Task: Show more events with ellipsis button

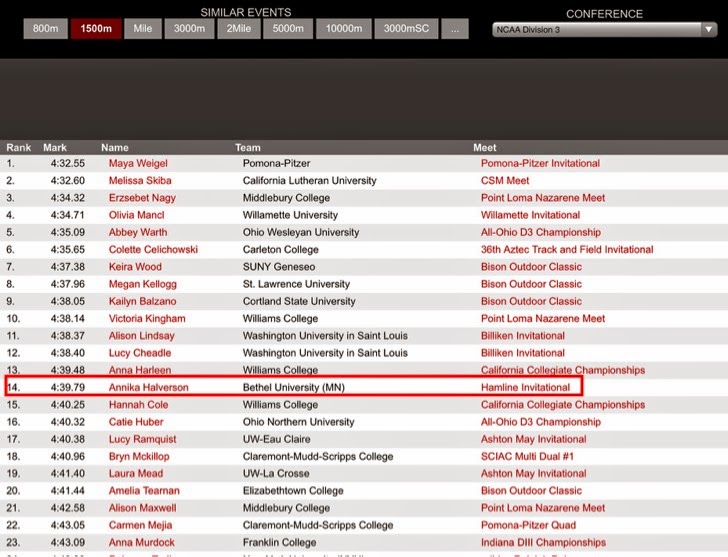Action: [455, 29]
